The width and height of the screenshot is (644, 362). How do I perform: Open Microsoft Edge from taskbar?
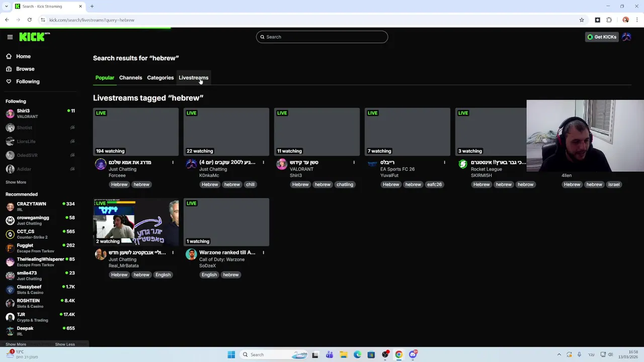pos(357,354)
